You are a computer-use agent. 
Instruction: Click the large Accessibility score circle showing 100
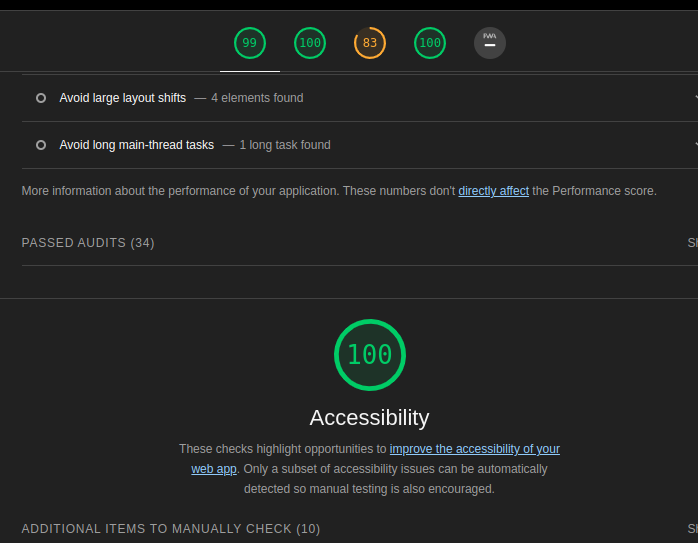pos(370,355)
